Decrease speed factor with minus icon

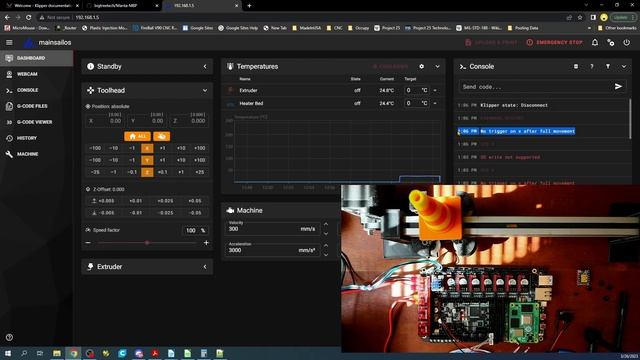(x=88, y=243)
